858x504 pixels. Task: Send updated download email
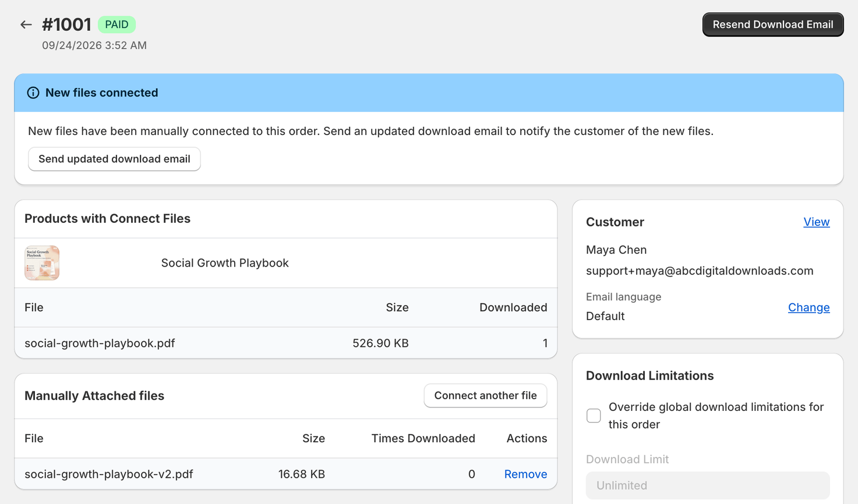click(114, 159)
